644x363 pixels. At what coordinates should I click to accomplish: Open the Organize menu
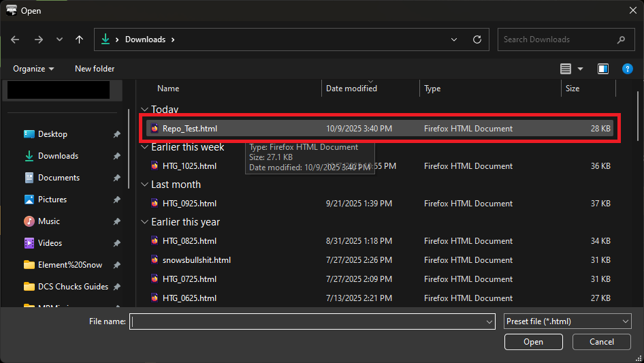click(x=33, y=69)
